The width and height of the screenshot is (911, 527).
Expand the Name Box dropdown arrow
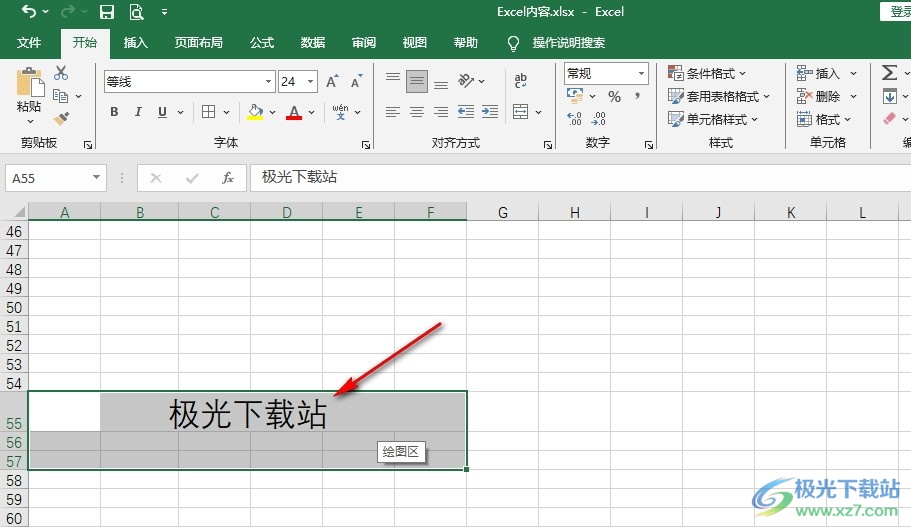pyautogui.click(x=96, y=177)
